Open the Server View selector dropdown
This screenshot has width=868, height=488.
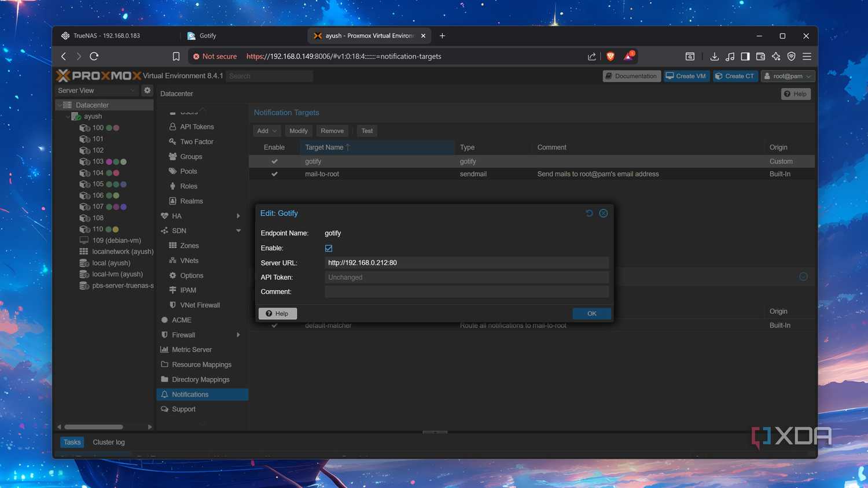[98, 90]
